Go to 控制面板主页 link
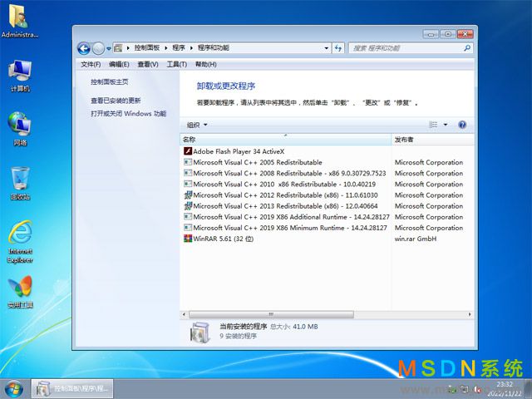This screenshot has height=399, width=532. click(109, 81)
